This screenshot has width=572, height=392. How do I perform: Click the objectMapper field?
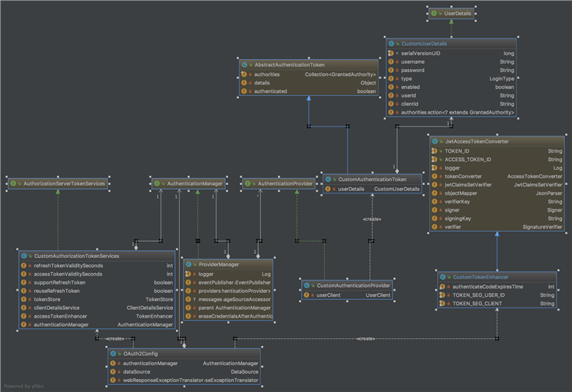point(497,193)
